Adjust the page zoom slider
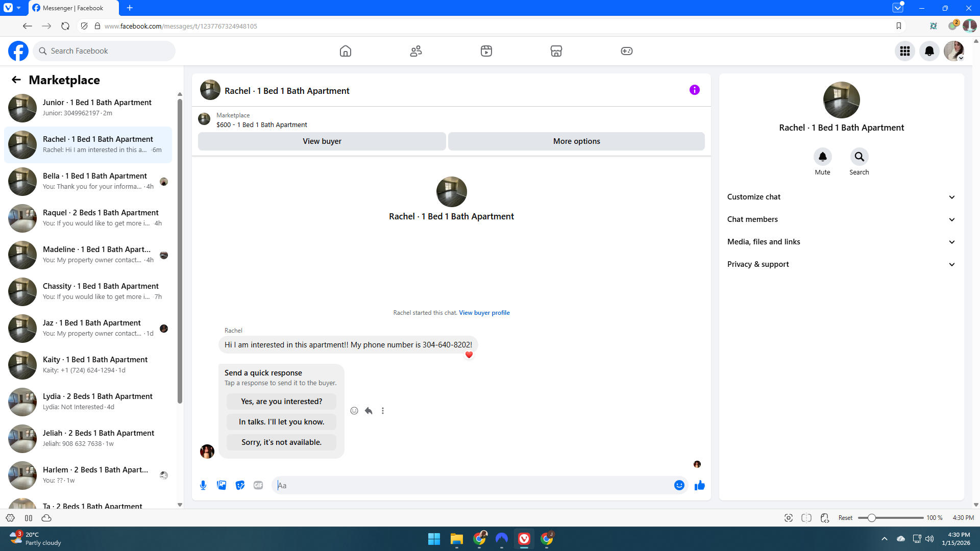The width and height of the screenshot is (980, 551). pos(872,518)
